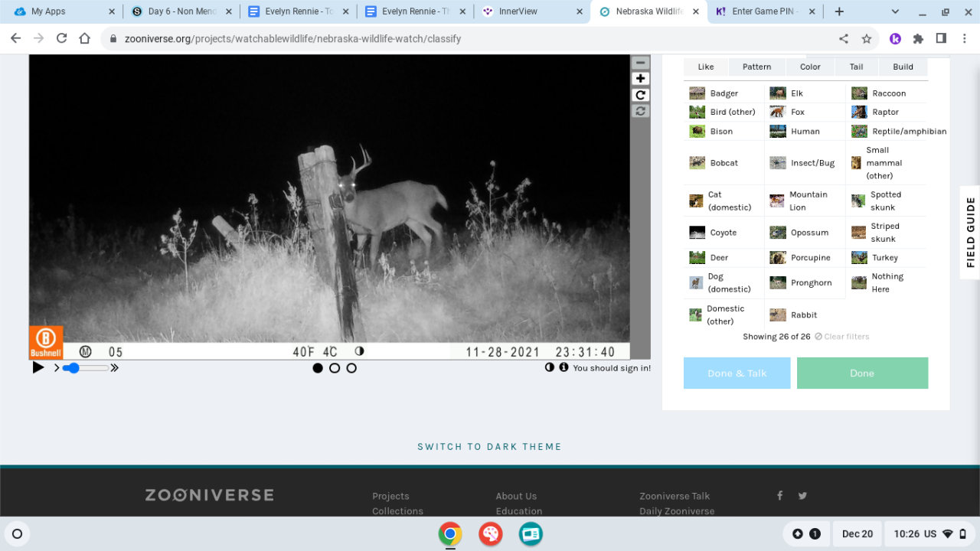This screenshot has height=551, width=980.
Task: Identify the animal as Mountain Lion
Action: click(805, 201)
